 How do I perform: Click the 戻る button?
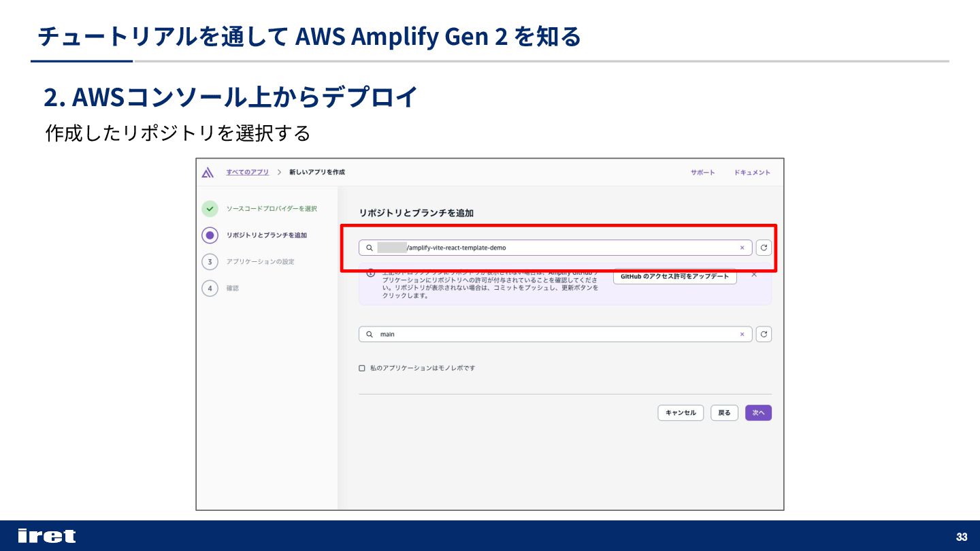(x=725, y=413)
